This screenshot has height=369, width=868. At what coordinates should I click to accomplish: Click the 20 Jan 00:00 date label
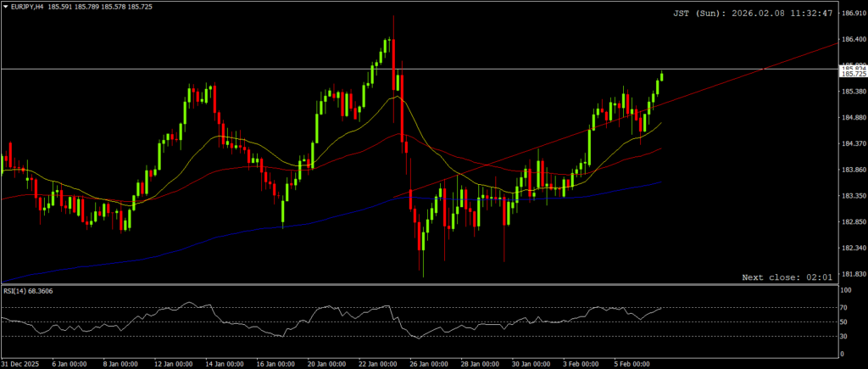coord(325,363)
